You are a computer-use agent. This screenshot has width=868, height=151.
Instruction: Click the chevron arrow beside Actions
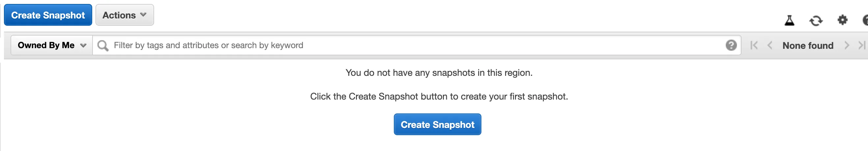[143, 15]
